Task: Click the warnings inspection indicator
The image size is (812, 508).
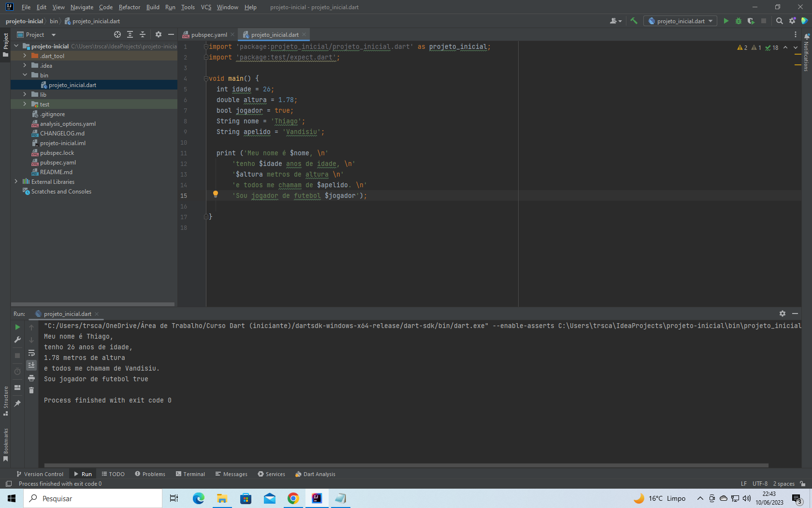Action: [x=742, y=47]
